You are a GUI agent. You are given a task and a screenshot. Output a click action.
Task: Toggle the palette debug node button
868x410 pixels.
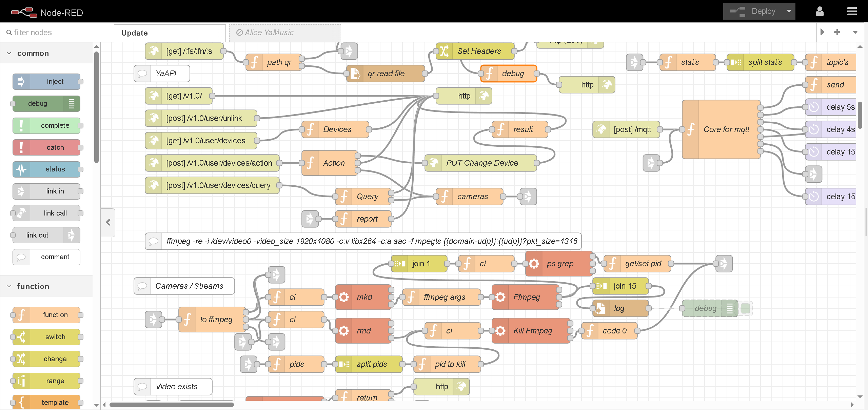(72, 104)
